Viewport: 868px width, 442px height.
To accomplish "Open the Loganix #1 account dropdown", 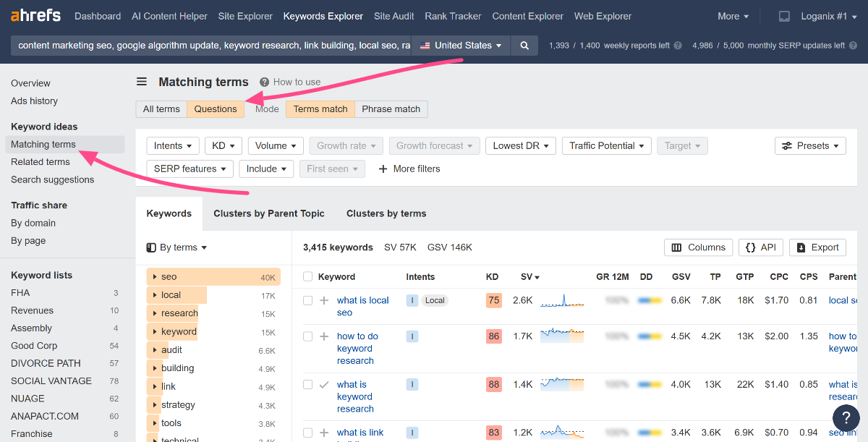I will click(x=828, y=16).
